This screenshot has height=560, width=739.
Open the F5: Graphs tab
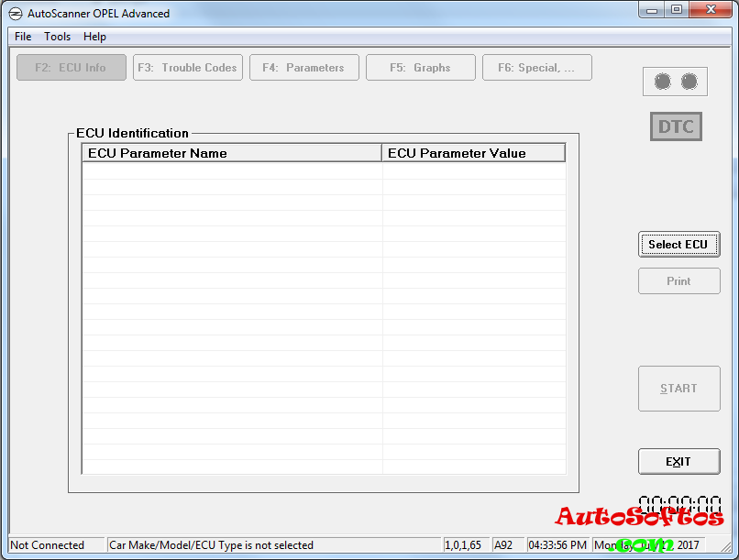point(421,67)
